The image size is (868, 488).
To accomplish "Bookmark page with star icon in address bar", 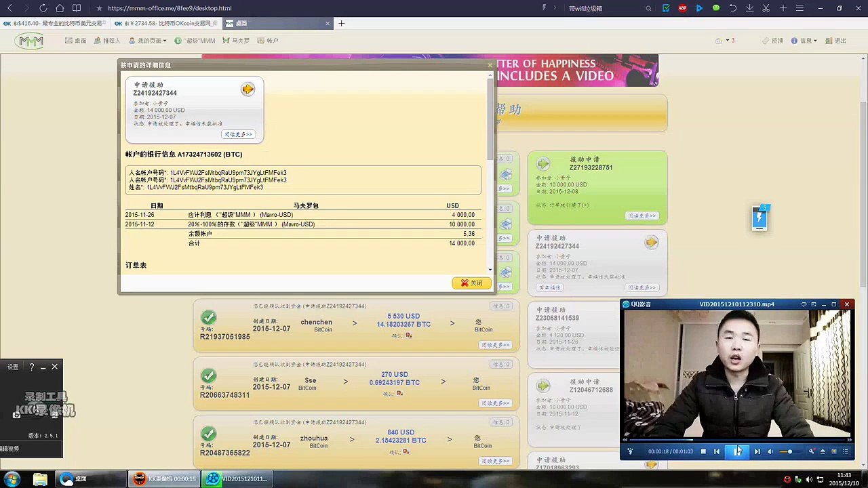I will 100,8.
